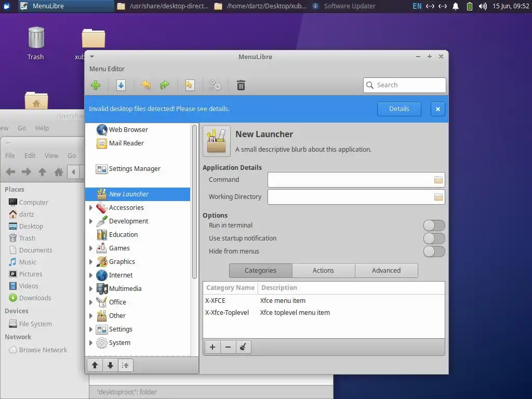The image size is (532, 399).
Task: Click the launcher tree vertical scrollbar
Action: click(x=194, y=202)
